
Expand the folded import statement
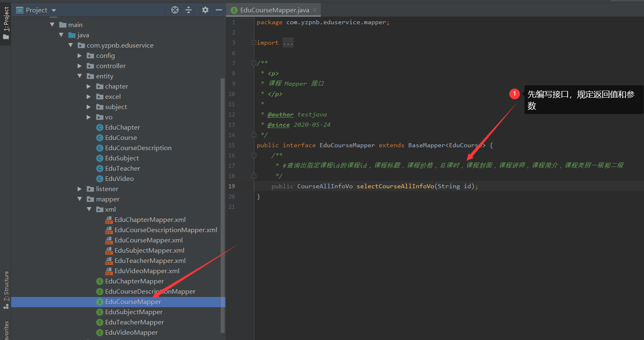point(254,42)
